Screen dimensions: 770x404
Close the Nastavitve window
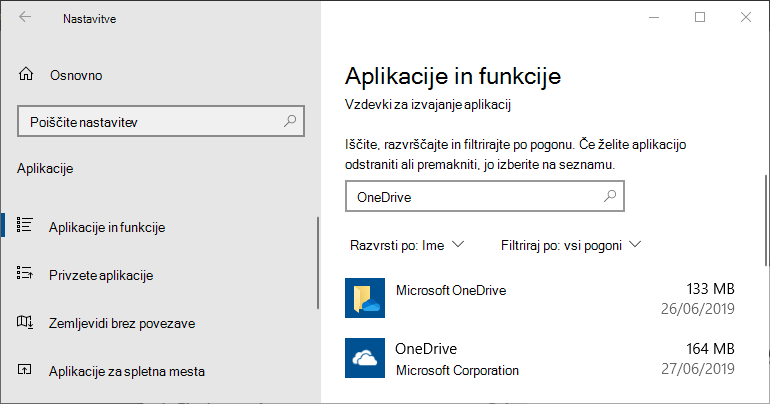tap(745, 17)
